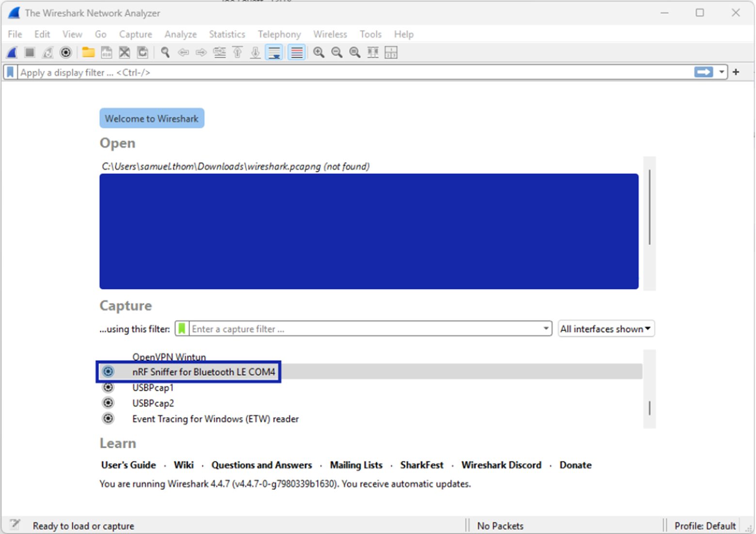
Task: Expand capture filter history dropdown arrow
Action: tap(547, 329)
